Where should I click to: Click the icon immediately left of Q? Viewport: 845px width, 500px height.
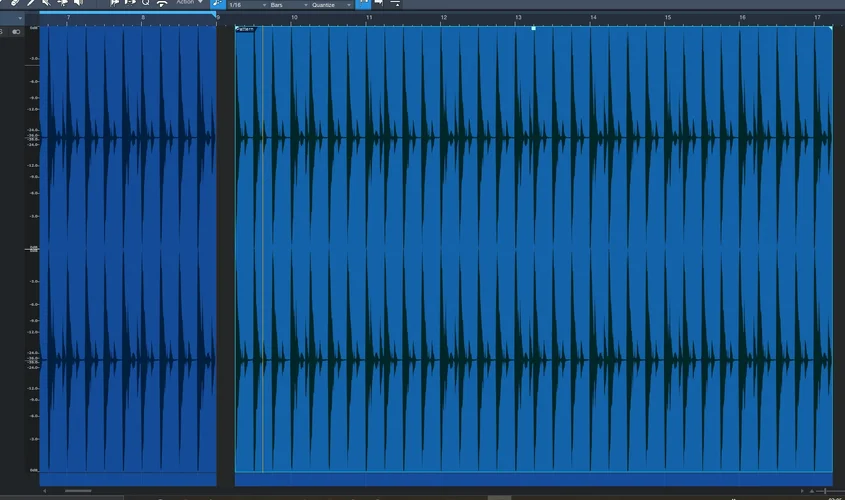[130, 3]
